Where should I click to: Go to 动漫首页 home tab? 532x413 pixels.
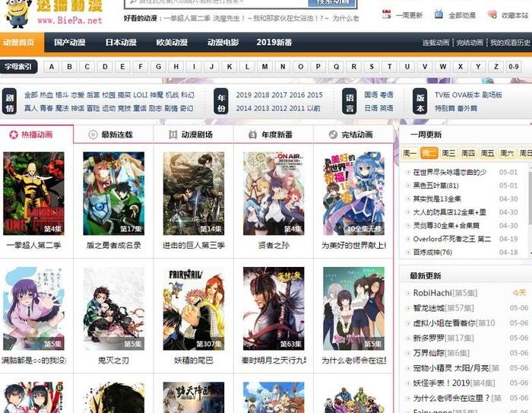coord(22,43)
